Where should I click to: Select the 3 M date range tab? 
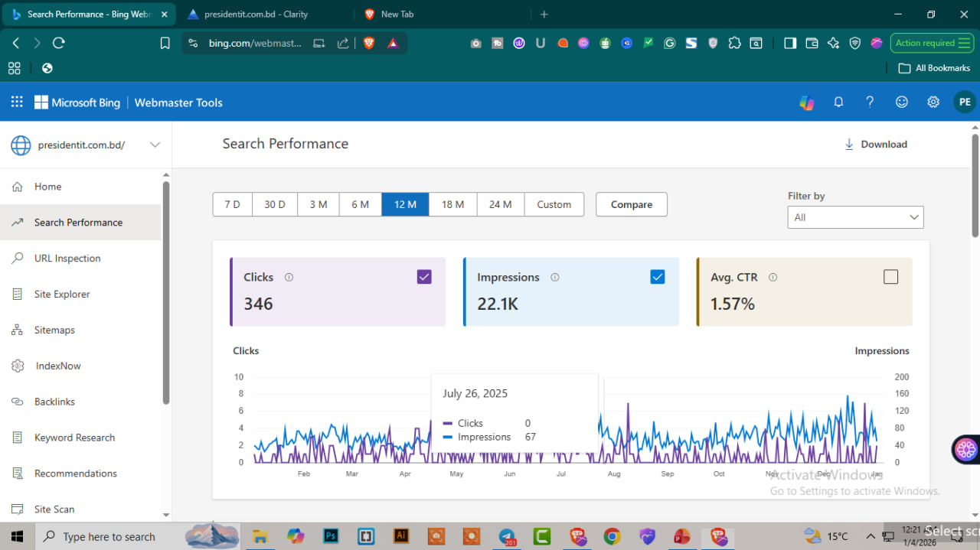click(318, 204)
